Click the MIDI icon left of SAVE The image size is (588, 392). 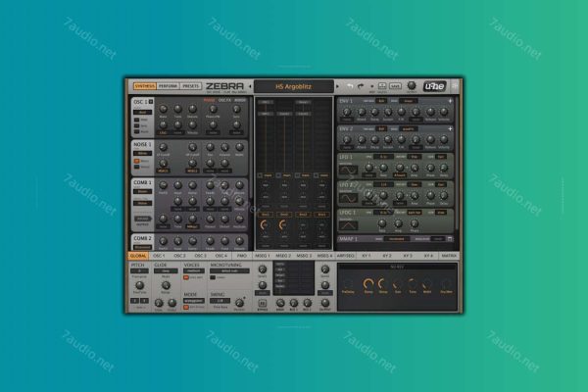pos(382,86)
